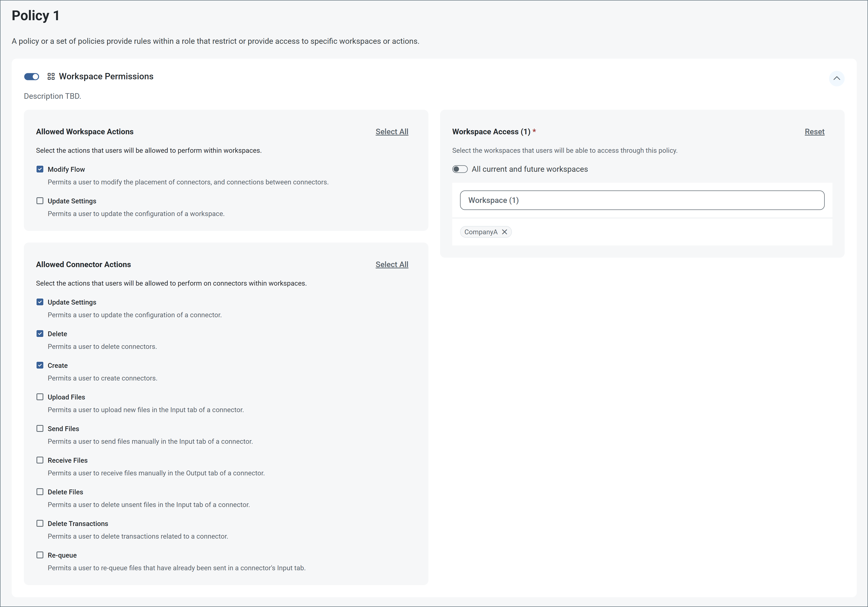Uncheck the Create connector checkbox
This screenshot has height=607, width=868.
click(x=40, y=365)
